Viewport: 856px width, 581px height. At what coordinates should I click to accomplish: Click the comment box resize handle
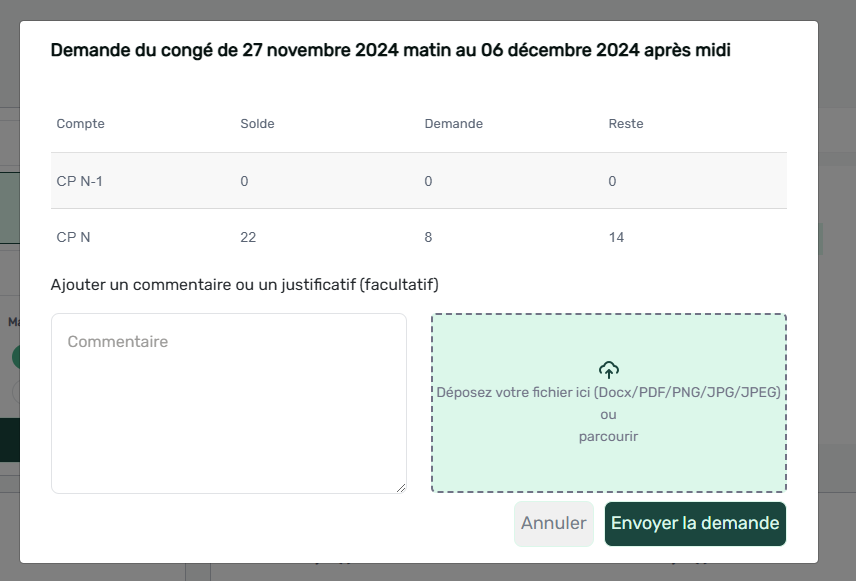tap(401, 488)
